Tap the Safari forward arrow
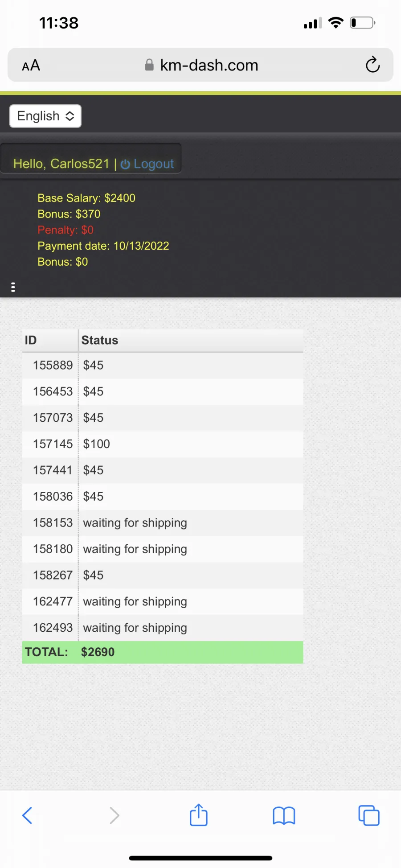The width and height of the screenshot is (401, 868). tap(114, 815)
